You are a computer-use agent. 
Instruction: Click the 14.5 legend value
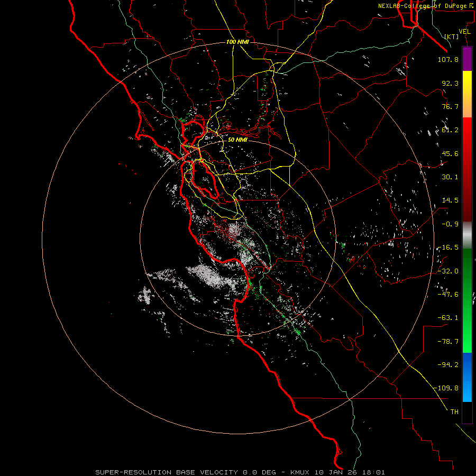point(450,200)
